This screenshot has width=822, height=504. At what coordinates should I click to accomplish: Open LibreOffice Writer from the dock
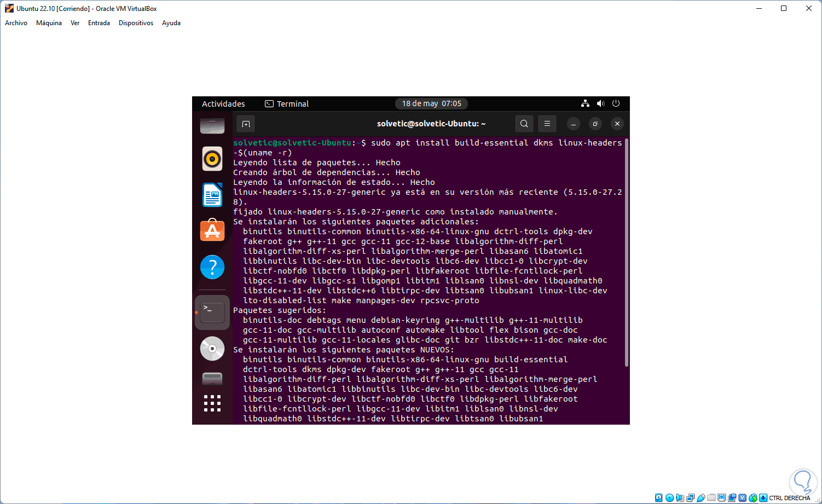[212, 195]
